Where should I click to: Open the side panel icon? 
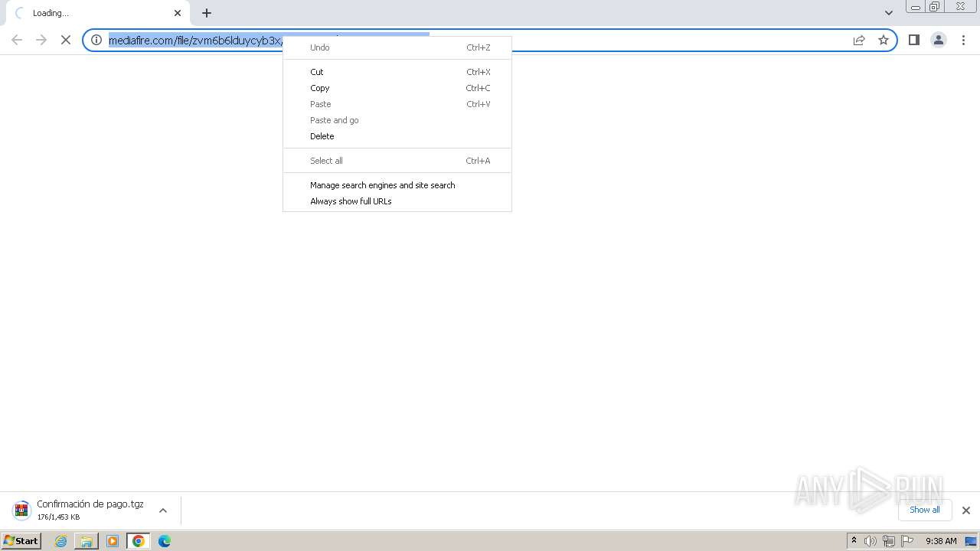click(913, 40)
